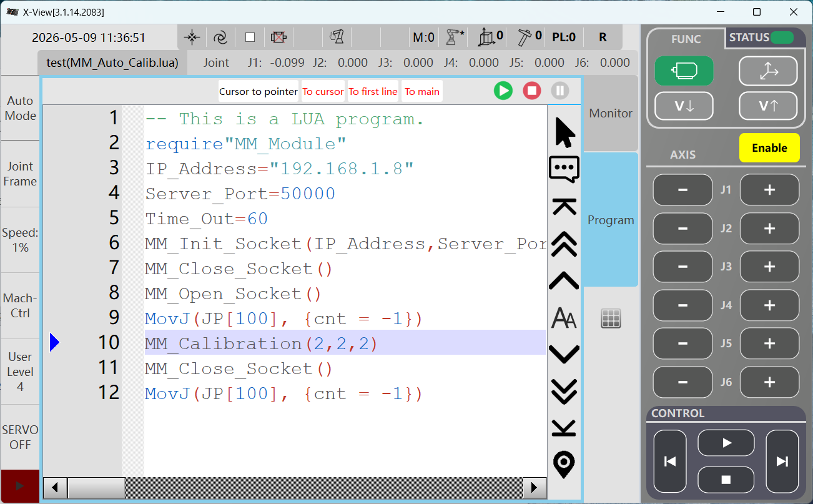Page up with double chevron up icon
Viewport: 813px width, 504px height.
(x=564, y=243)
